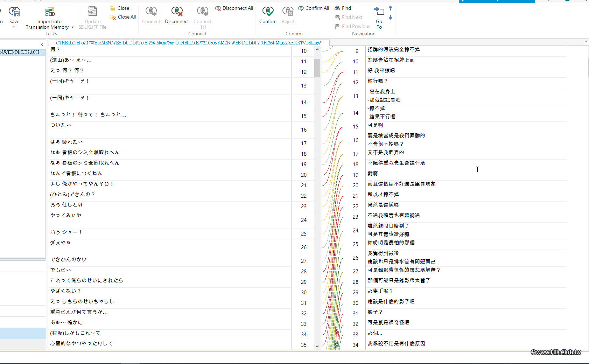
Task: Select source segment 'ダメやぁ'
Action: 170,247
